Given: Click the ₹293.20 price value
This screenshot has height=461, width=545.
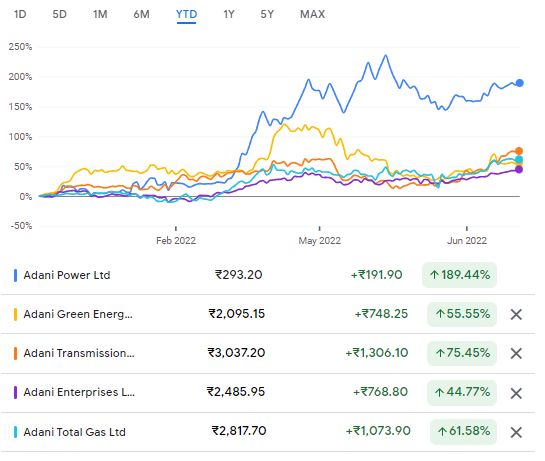Looking at the screenshot, I should point(239,275).
